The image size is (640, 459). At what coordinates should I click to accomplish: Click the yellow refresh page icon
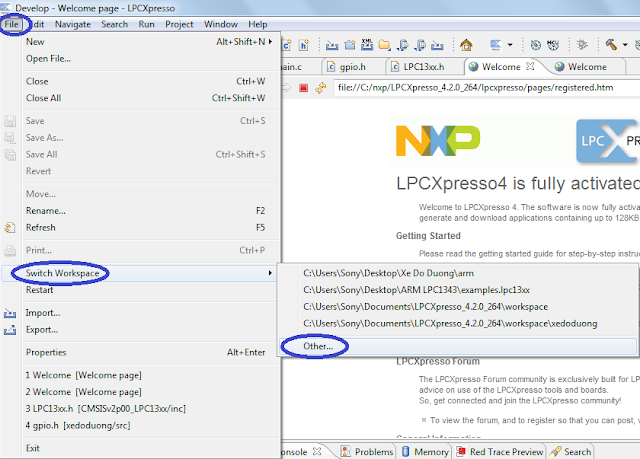(321, 87)
